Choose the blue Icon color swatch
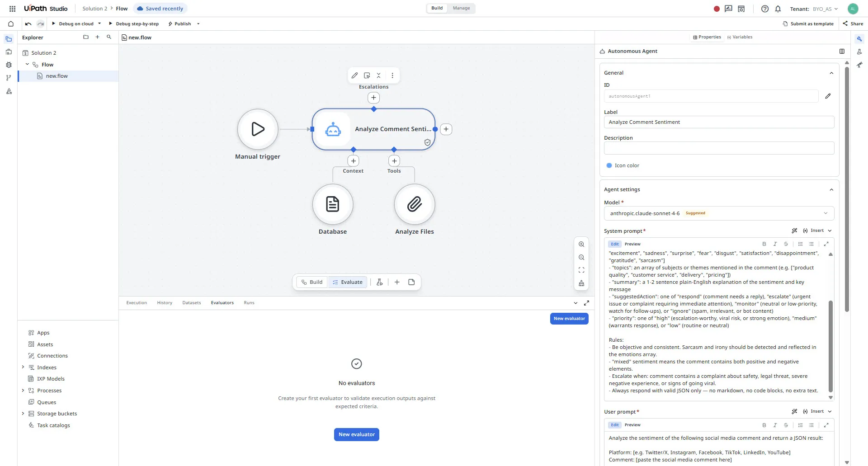Image resolution: width=868 pixels, height=466 pixels. 609,165
